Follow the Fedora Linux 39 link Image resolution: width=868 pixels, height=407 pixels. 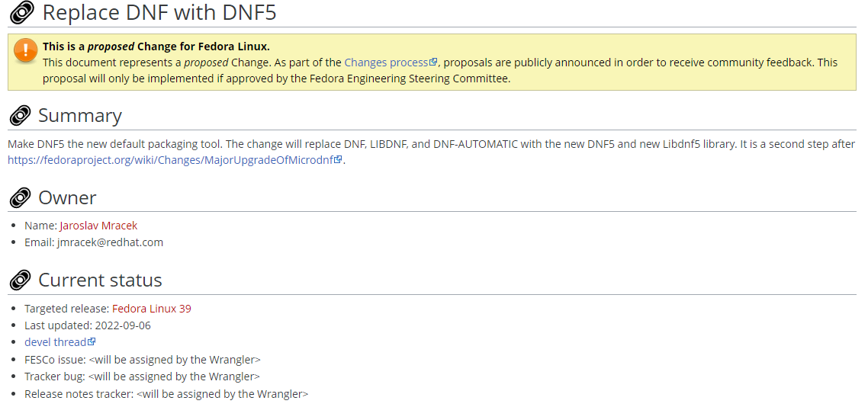[151, 309]
